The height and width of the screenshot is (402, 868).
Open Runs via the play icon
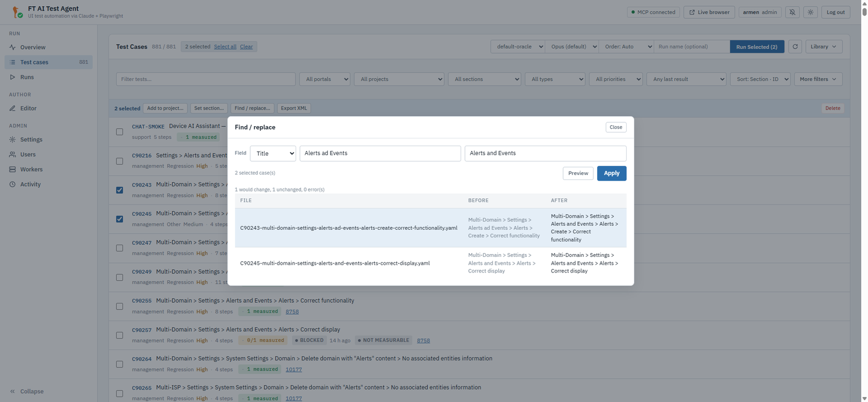click(13, 77)
